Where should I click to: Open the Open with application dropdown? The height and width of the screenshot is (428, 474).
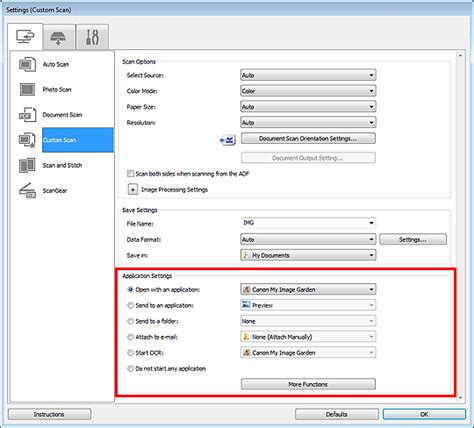pyautogui.click(x=308, y=289)
